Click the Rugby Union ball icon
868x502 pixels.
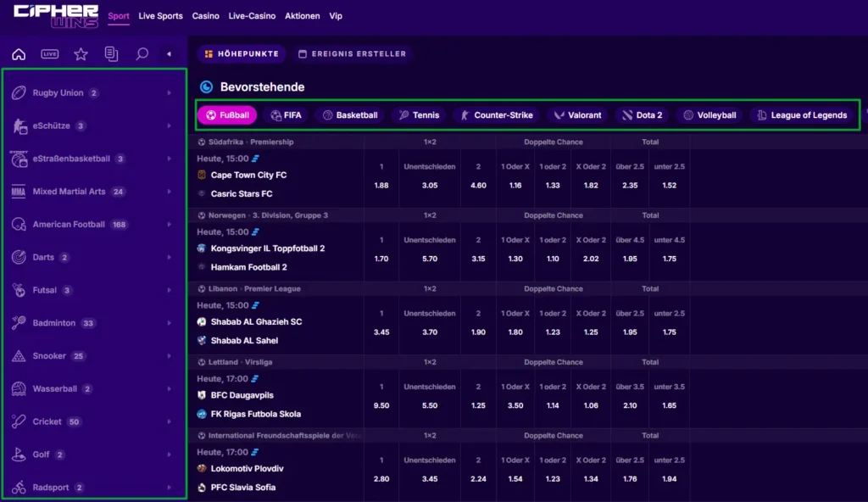[x=19, y=92]
